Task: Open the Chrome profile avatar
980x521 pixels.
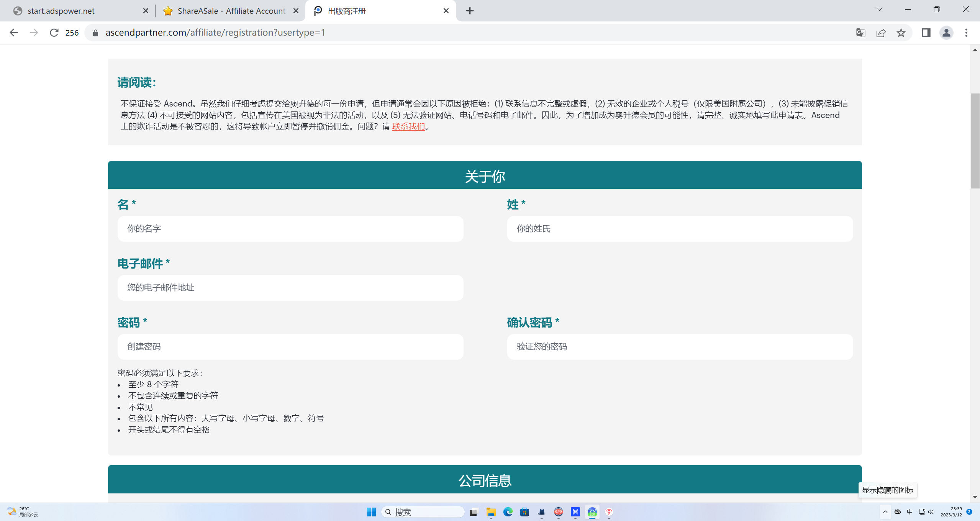Action: [x=946, y=33]
